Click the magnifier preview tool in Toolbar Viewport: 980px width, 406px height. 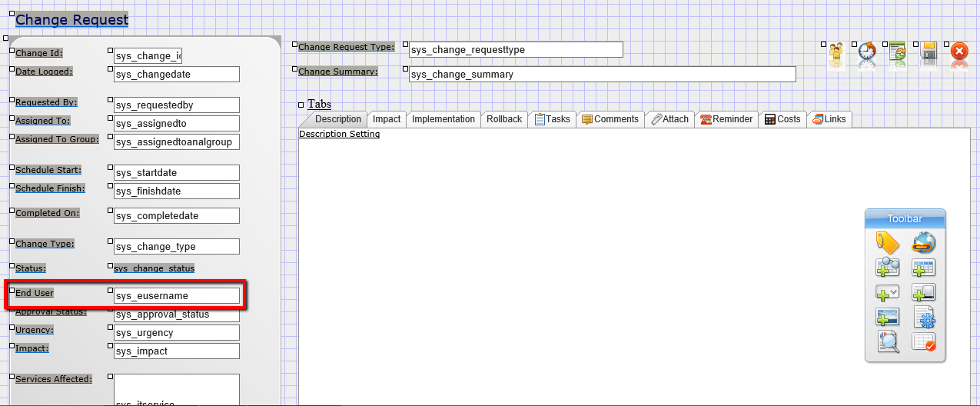[x=888, y=341]
